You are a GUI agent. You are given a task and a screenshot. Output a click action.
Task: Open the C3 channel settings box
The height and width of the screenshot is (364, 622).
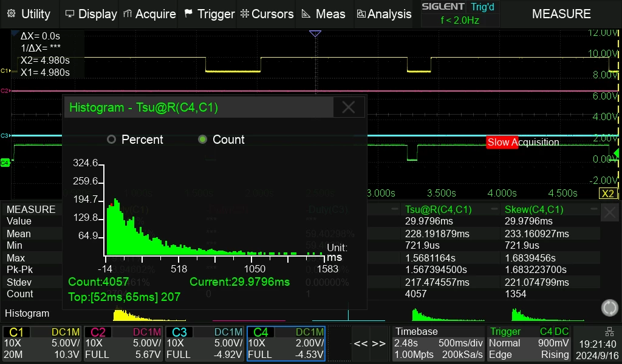(205, 343)
